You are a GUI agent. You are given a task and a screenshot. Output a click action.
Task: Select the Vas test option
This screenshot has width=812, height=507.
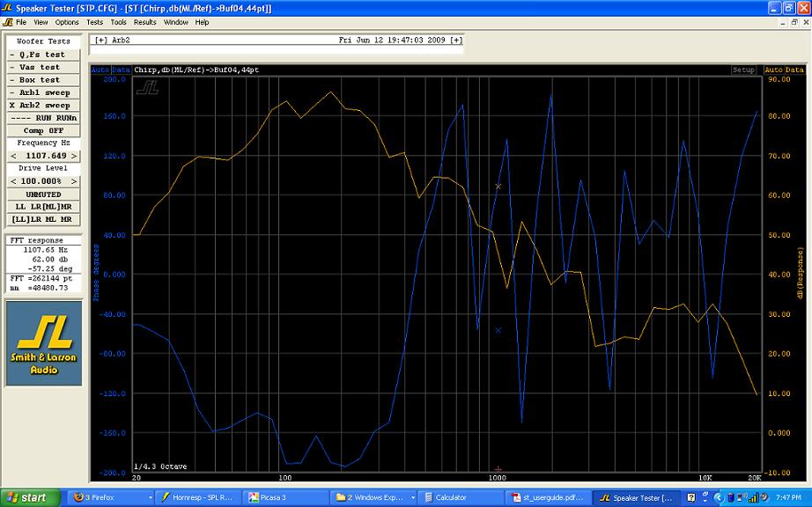[43, 67]
